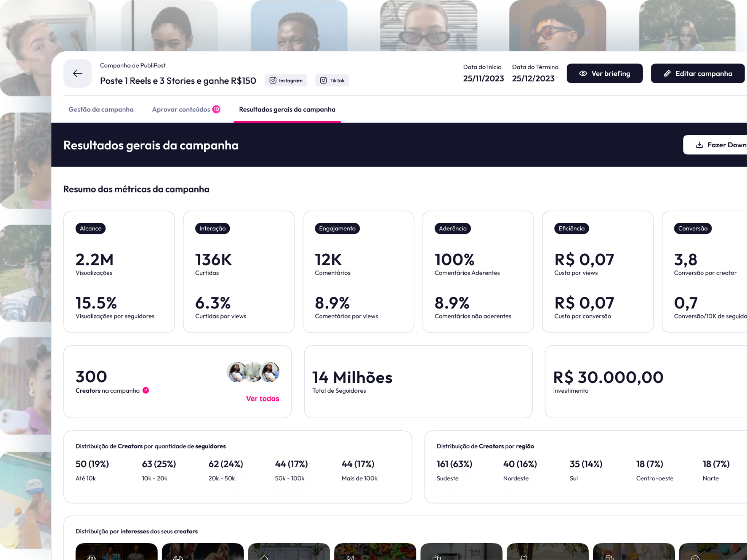
Task: Click the eye icon on Ver briefing
Action: click(x=582, y=73)
